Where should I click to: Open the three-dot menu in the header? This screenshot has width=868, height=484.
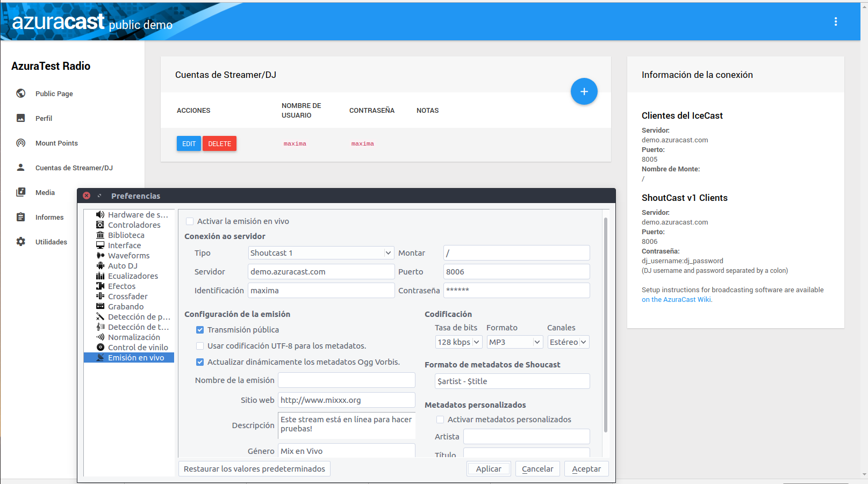(836, 21)
